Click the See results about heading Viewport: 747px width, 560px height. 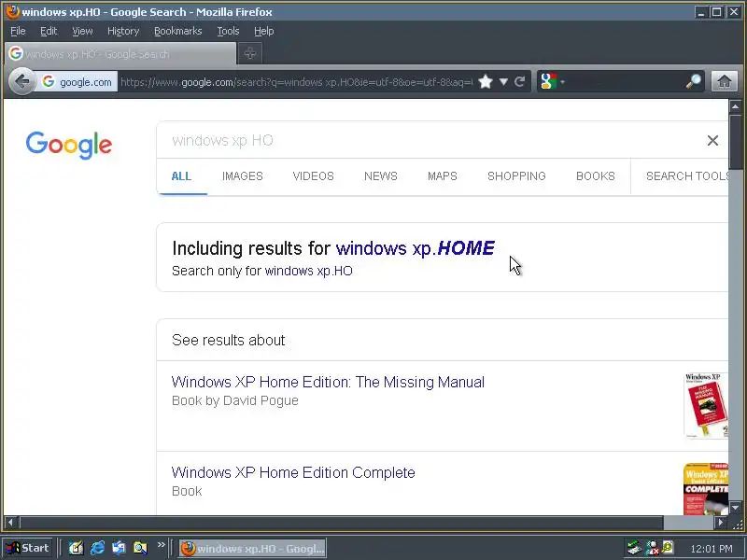click(x=228, y=340)
